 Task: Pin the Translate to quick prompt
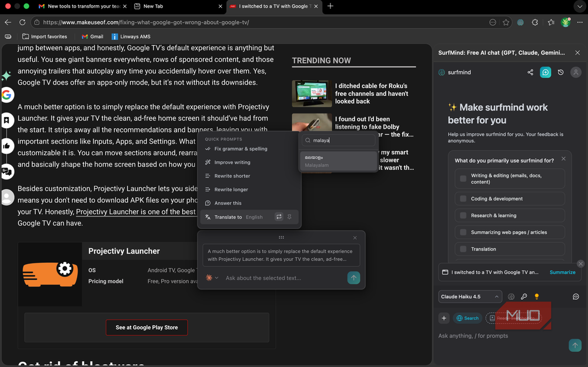click(x=289, y=217)
